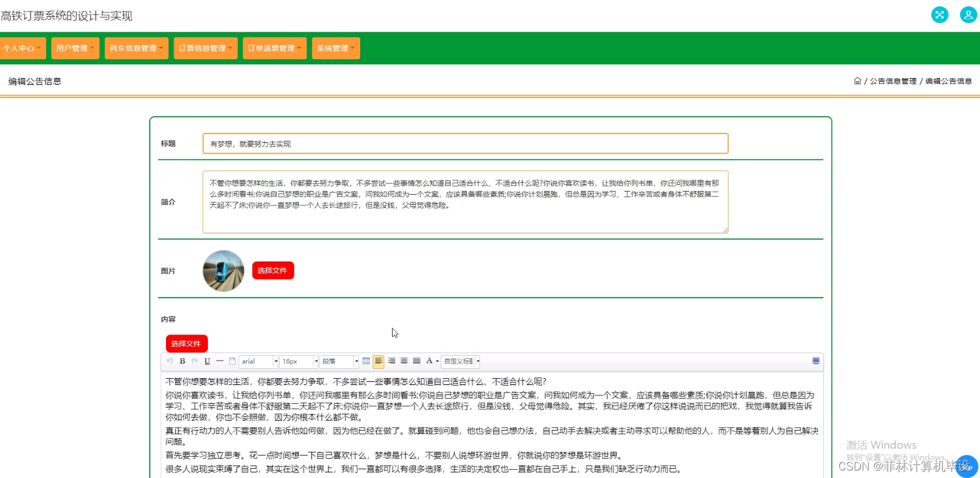Justify text in the editor
980x478 pixels.
coord(416,361)
